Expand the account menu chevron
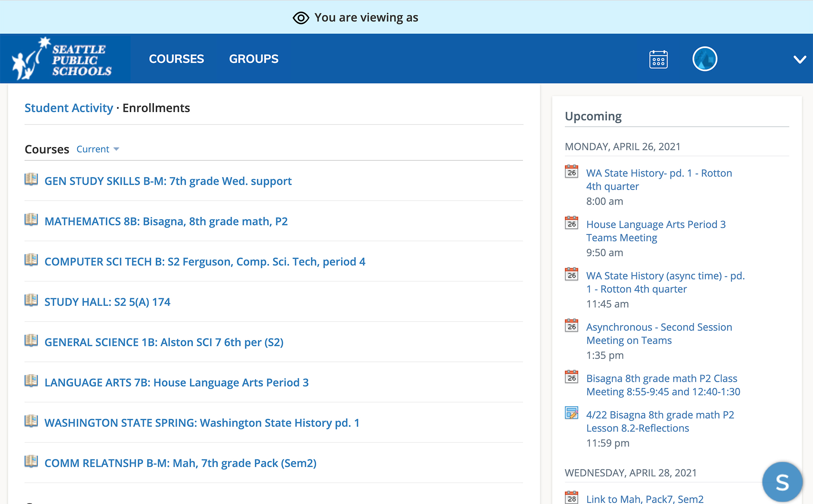Screen dimensions: 813x504 (x=800, y=60)
